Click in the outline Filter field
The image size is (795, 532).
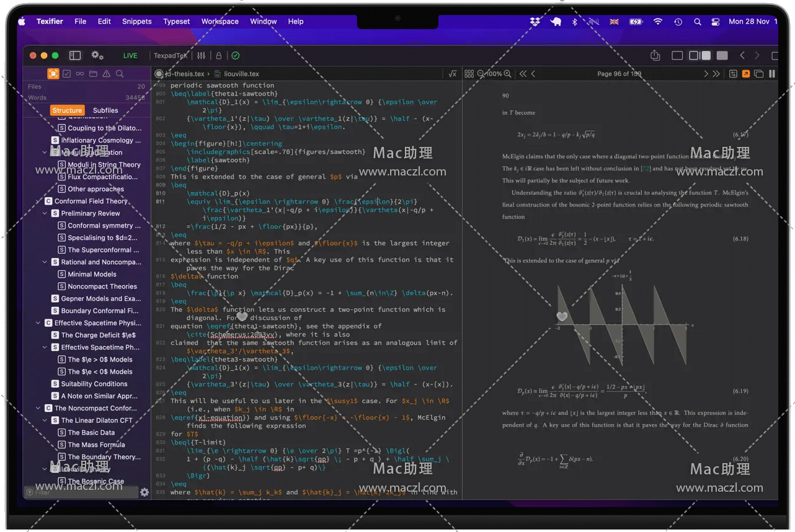click(x=81, y=492)
